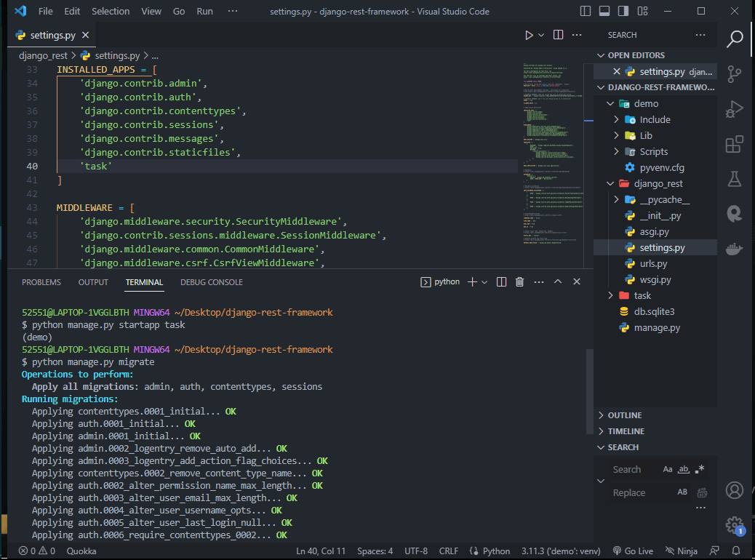Screen dimensions: 755x560
Task: Collapse the Open Editors section
Action: pos(601,55)
